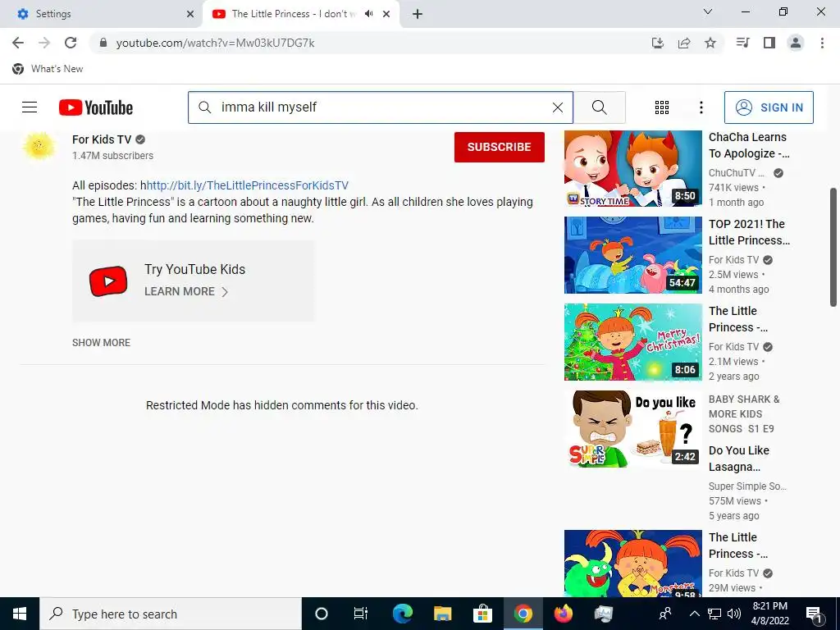The width and height of the screenshot is (840, 630).
Task: Open volume control in system tray
Action: point(734,614)
